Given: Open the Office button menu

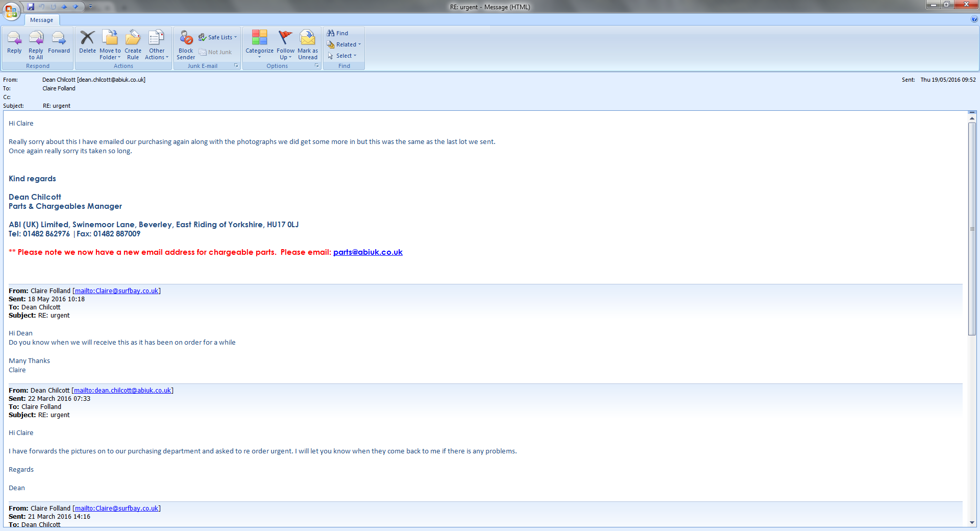Looking at the screenshot, I should coord(11,11).
